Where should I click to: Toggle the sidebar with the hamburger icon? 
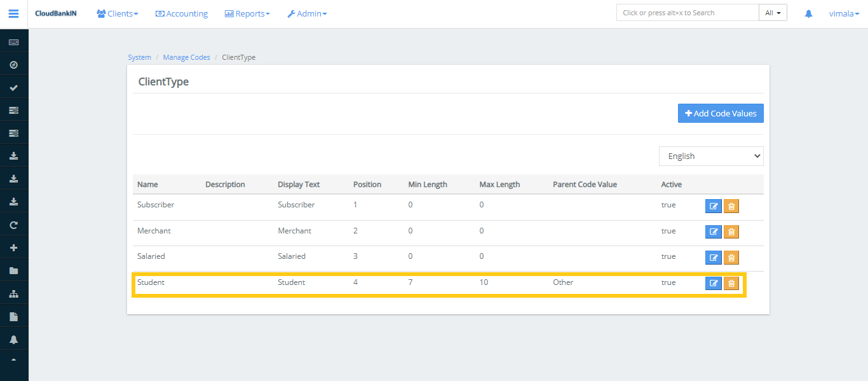(x=13, y=13)
